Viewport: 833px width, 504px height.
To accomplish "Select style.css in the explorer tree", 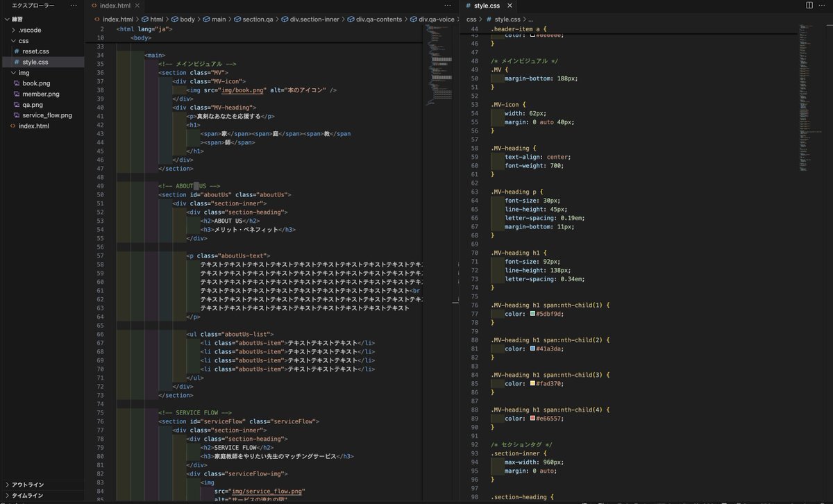I will [35, 62].
